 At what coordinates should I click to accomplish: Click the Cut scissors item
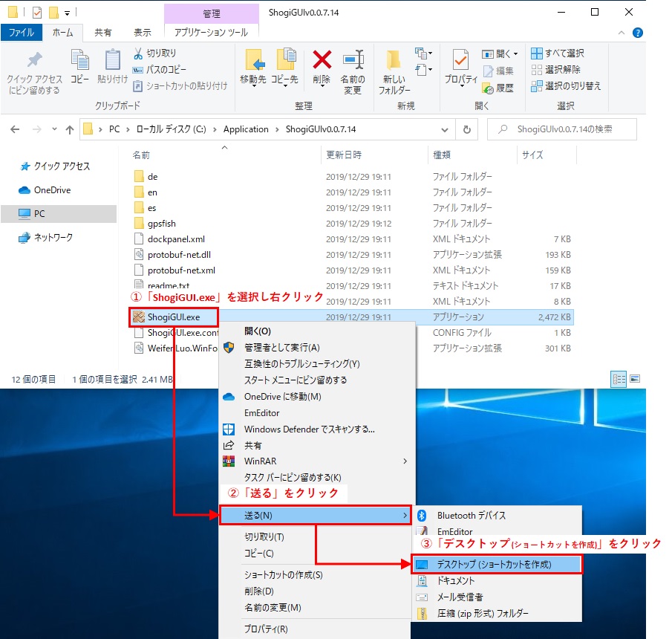[x=154, y=53]
